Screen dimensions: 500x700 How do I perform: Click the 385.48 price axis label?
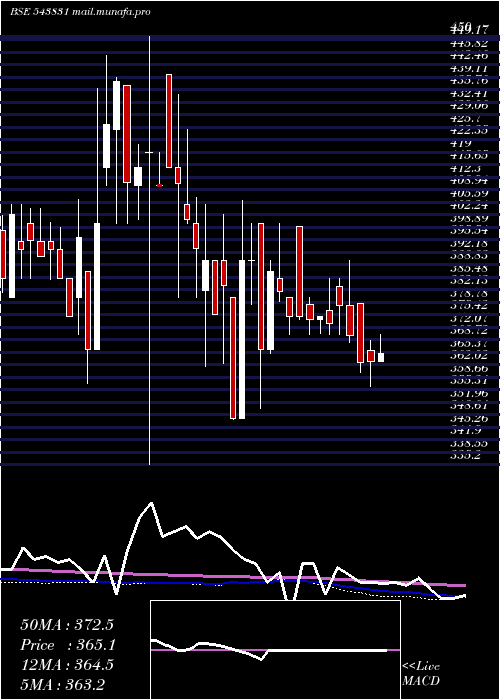[468, 269]
